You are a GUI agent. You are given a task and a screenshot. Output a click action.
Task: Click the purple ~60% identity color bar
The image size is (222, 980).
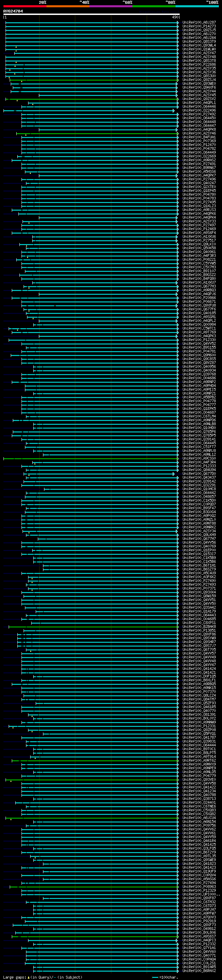pyautogui.click(x=111, y=6)
